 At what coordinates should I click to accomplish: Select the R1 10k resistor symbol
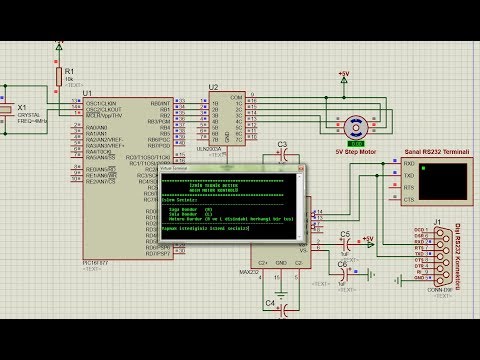click(59, 76)
